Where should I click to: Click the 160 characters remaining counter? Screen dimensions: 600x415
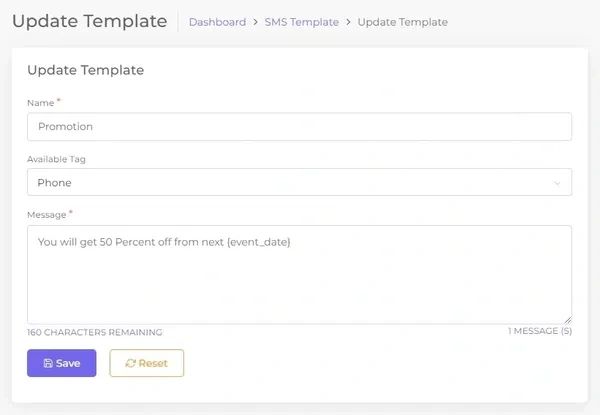pos(95,332)
